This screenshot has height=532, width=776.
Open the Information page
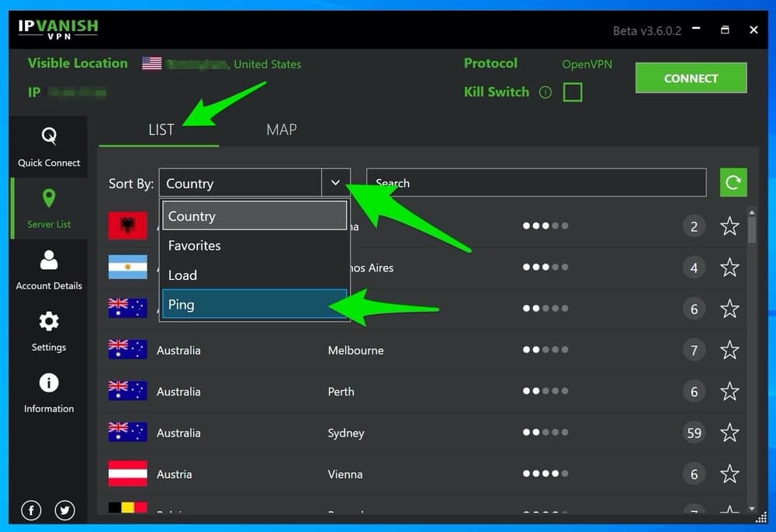pyautogui.click(x=49, y=392)
